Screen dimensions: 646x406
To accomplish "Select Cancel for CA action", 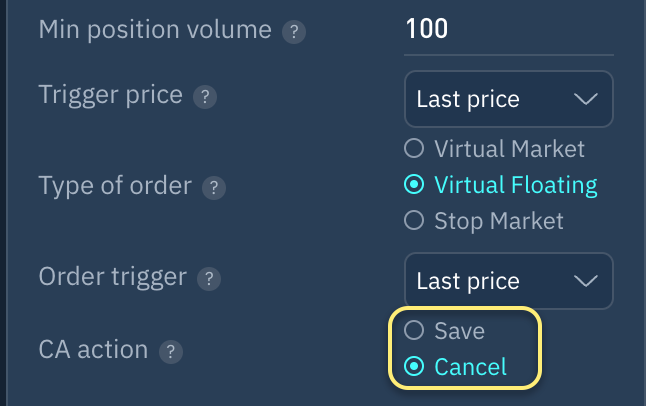I will 413,367.
